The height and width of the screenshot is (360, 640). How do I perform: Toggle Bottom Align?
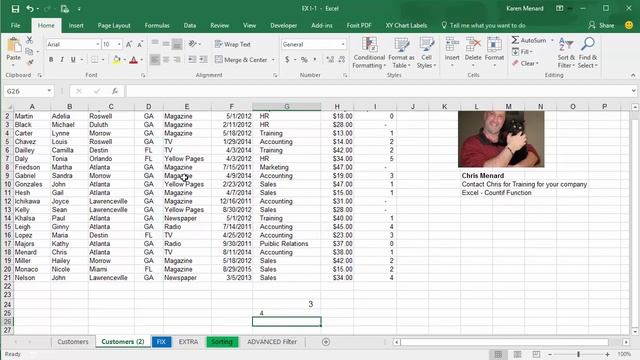pyautogui.click(x=177, y=43)
